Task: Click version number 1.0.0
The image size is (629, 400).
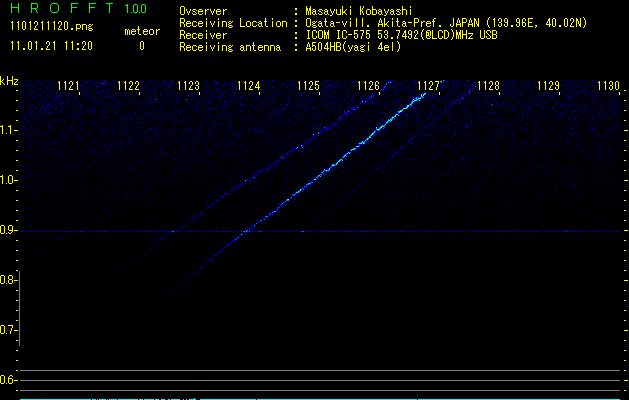Action: [136, 8]
